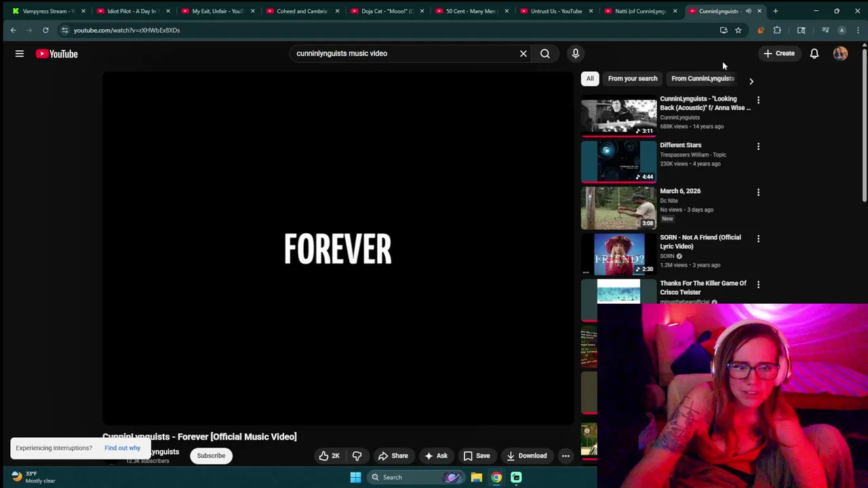This screenshot has width=868, height=488.
Task: Click 'Thanks For The Killer Game Of Crisco Twister' title
Action: 703,287
